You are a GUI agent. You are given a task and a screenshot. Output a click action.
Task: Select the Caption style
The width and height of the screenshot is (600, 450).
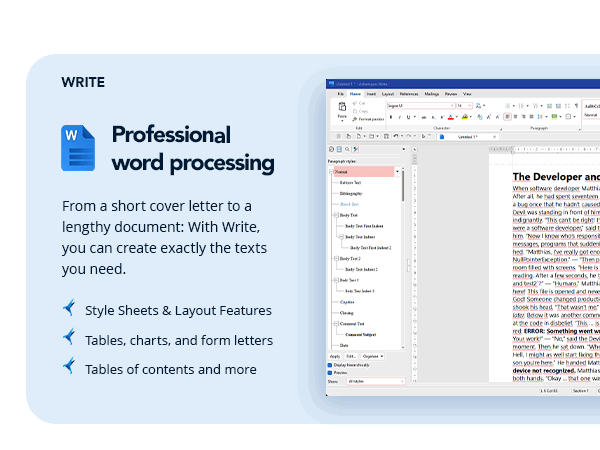[347, 302]
